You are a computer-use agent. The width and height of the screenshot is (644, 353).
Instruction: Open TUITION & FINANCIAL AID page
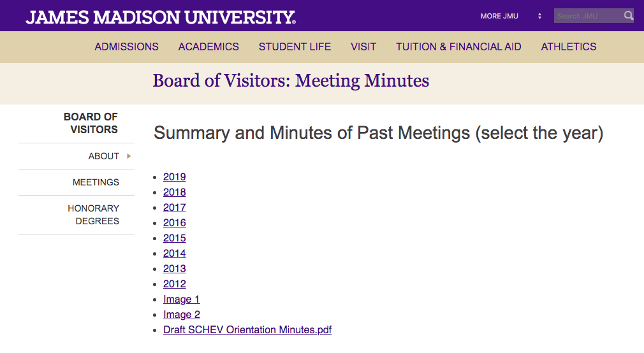tap(458, 47)
